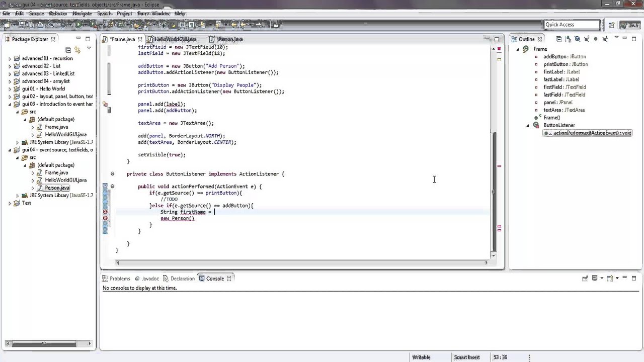
Task: Click the Forward navigation arrow in toolbar
Action: coord(258,24)
